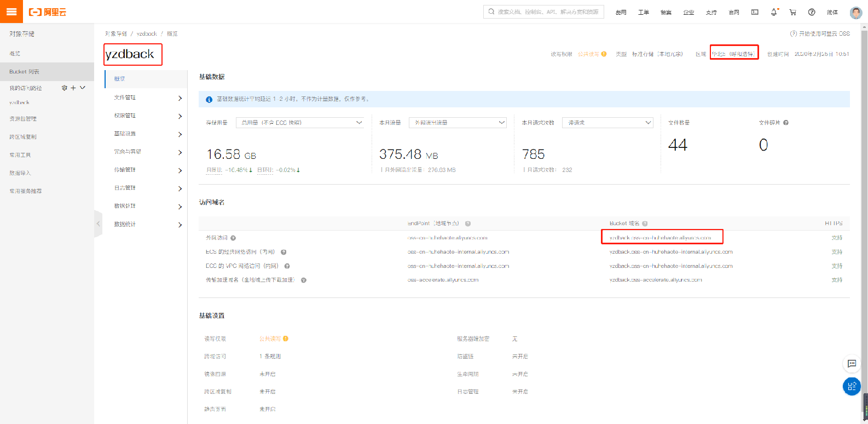The image size is (868, 424).
Task: Click the 备案 top navigation link
Action: coord(666,12)
